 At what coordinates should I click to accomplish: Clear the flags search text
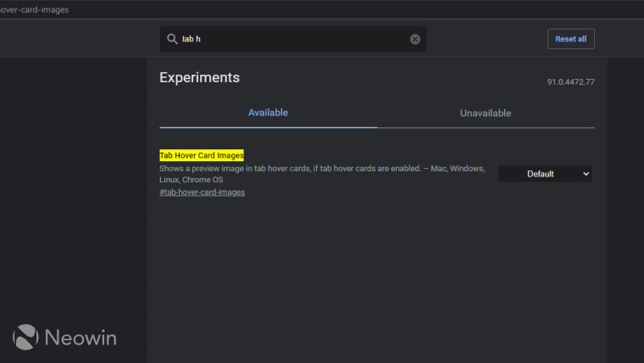click(x=415, y=39)
